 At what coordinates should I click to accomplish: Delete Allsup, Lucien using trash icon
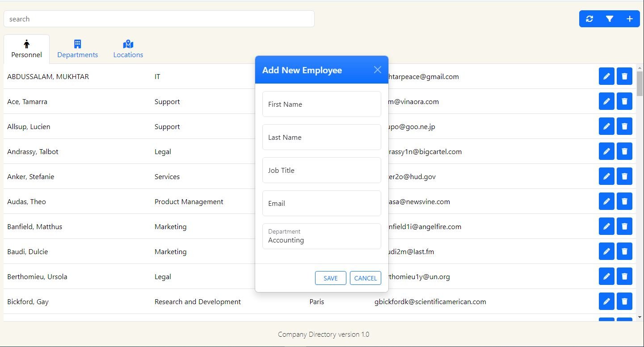624,127
